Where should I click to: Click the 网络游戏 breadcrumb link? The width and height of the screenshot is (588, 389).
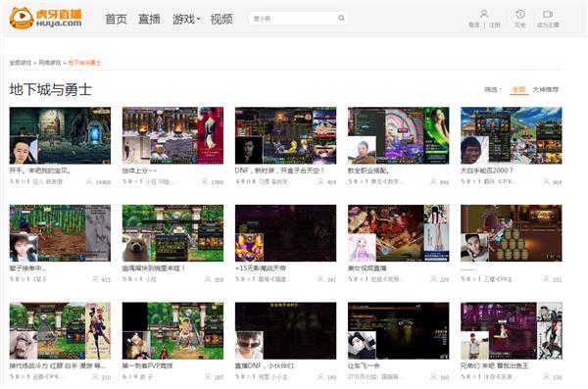[50, 63]
